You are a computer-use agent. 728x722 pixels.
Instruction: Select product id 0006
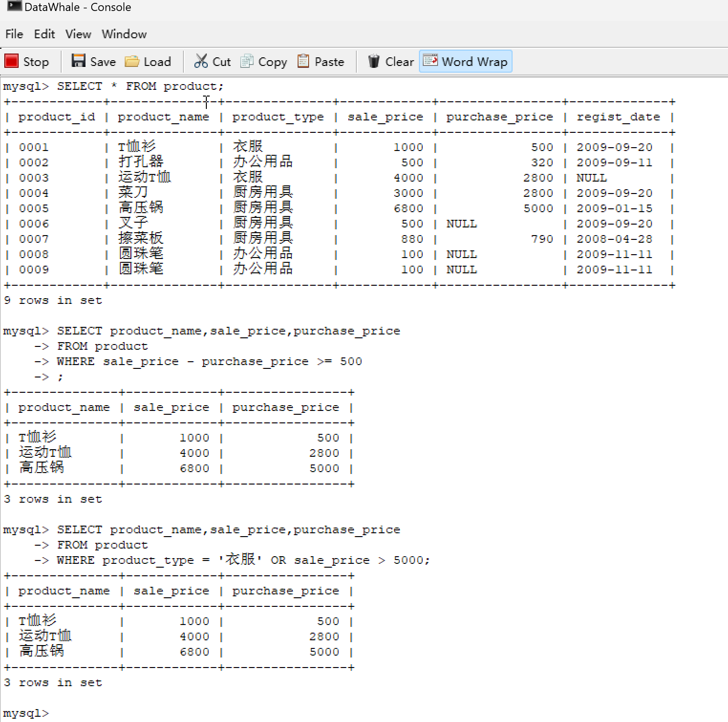(34, 224)
